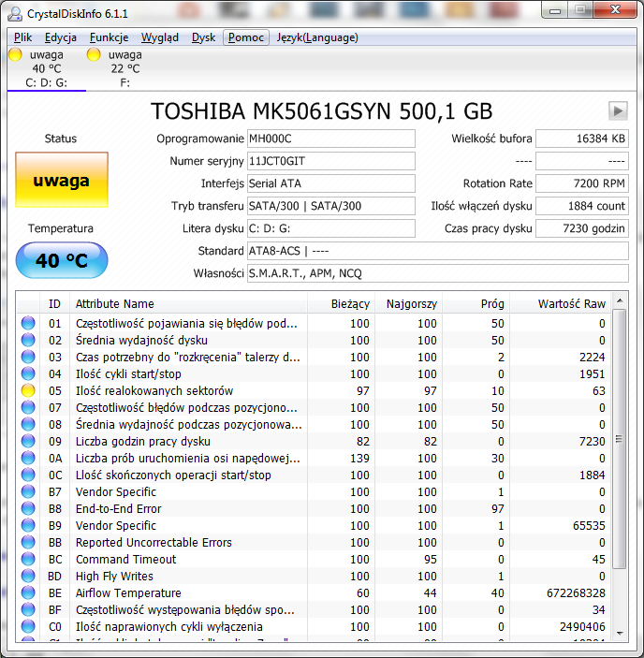The image size is (644, 658).
Task: Click the status circle for End-to-End Error
Action: pyautogui.click(x=28, y=508)
